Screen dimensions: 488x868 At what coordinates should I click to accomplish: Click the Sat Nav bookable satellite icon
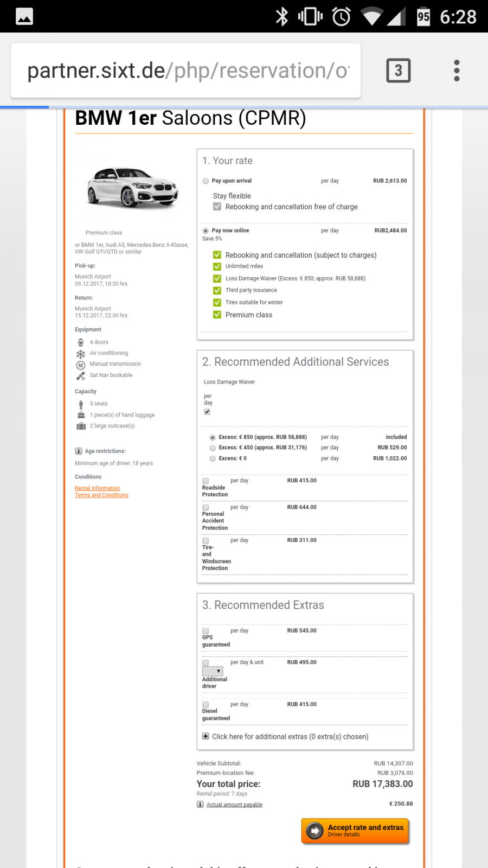point(81,375)
